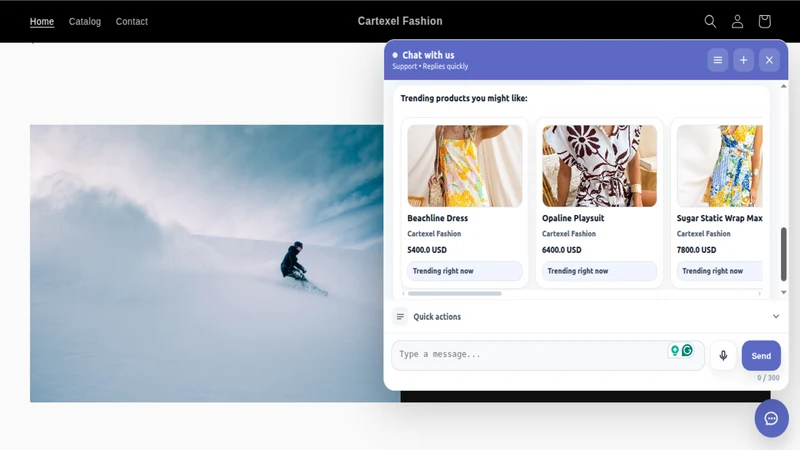Image resolution: width=800 pixels, height=450 pixels.
Task: Click the 7800.0 USD price text
Action: 696,250
